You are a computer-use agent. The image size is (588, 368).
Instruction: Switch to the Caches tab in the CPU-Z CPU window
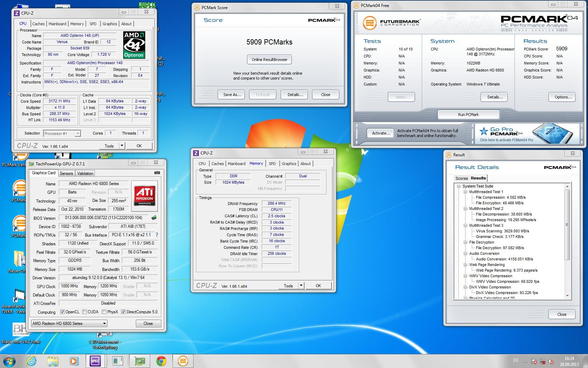(x=38, y=24)
